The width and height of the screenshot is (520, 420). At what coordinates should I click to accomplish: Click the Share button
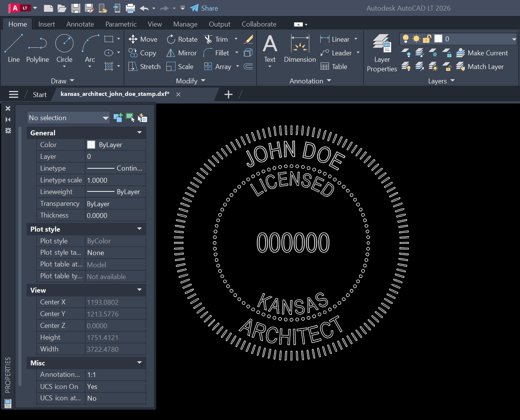click(x=204, y=8)
